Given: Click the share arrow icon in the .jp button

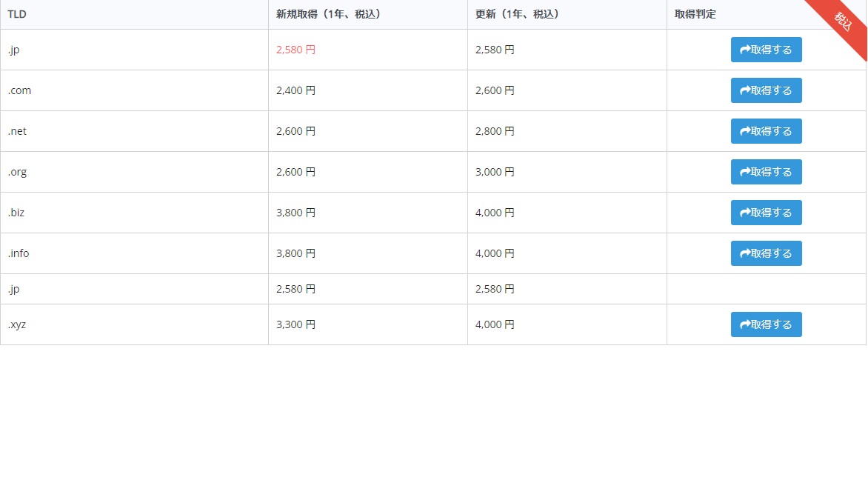Looking at the screenshot, I should tap(745, 50).
